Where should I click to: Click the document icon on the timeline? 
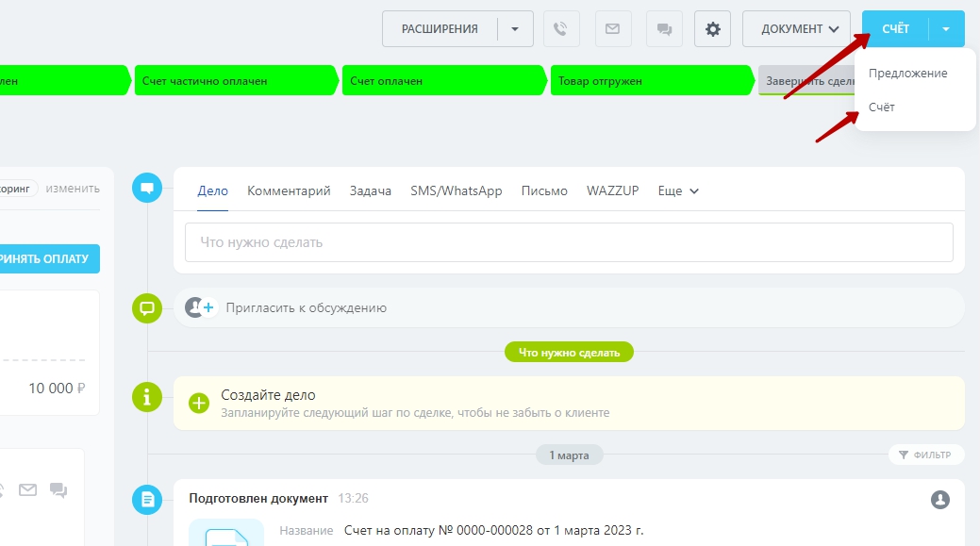[x=146, y=499]
